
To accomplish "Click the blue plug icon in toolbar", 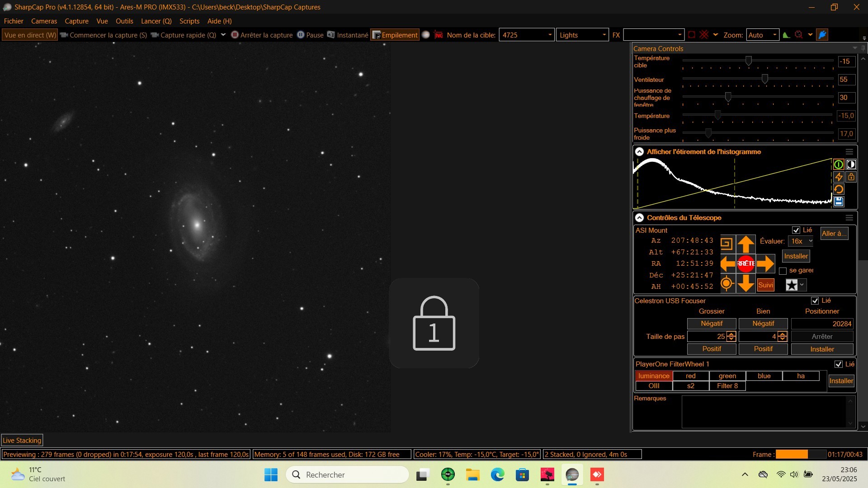I will pos(822,35).
